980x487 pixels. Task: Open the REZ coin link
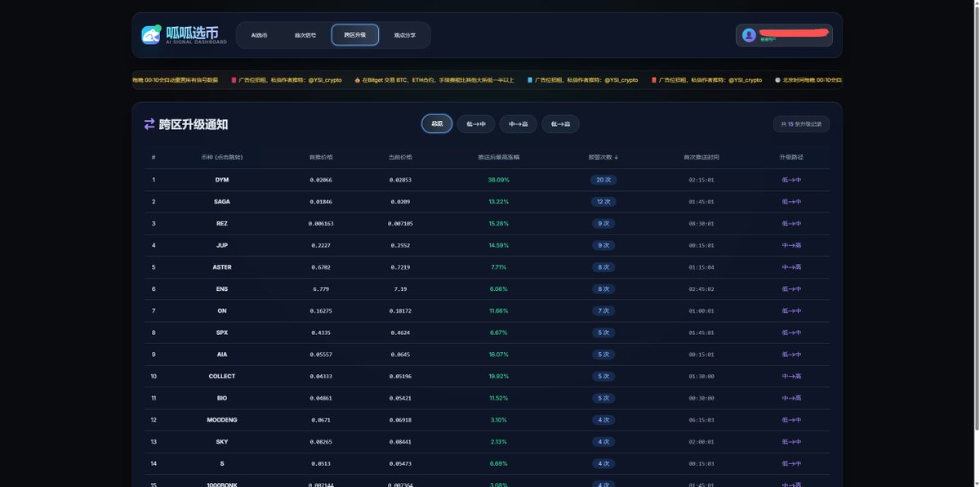pyautogui.click(x=222, y=223)
